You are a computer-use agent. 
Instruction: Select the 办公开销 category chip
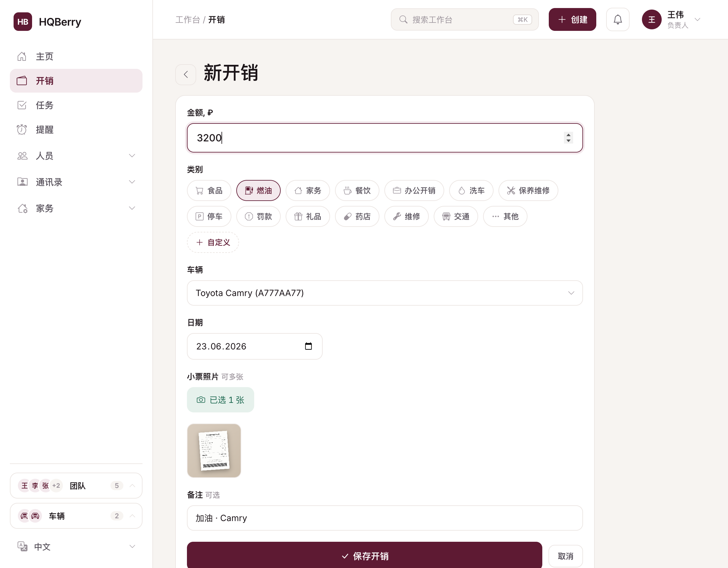(x=414, y=190)
